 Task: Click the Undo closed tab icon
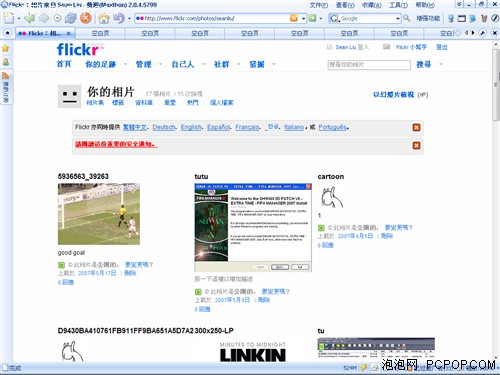click(119, 18)
